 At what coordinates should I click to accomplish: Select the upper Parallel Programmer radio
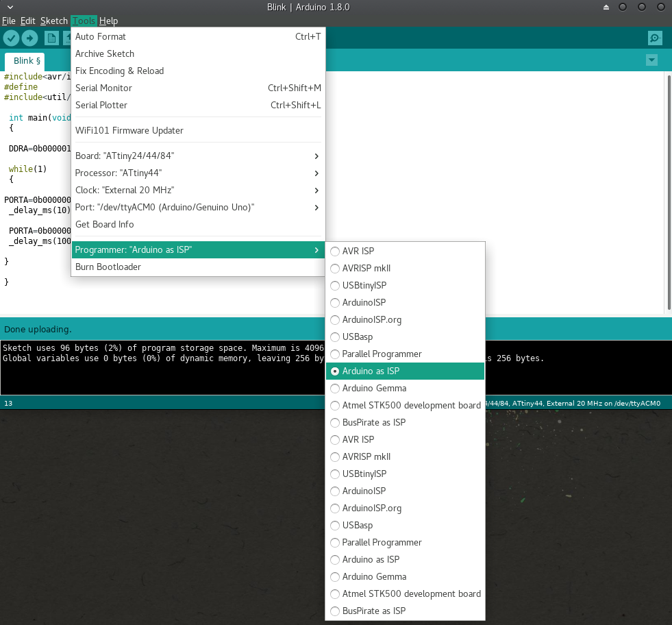[x=405, y=354]
